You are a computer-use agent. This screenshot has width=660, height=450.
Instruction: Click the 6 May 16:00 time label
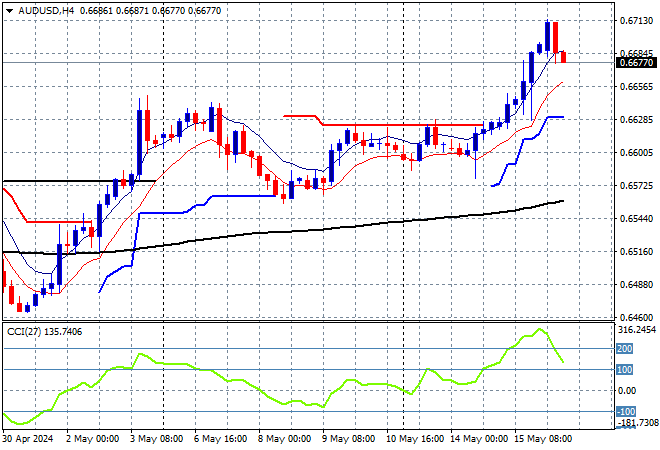[x=220, y=439]
